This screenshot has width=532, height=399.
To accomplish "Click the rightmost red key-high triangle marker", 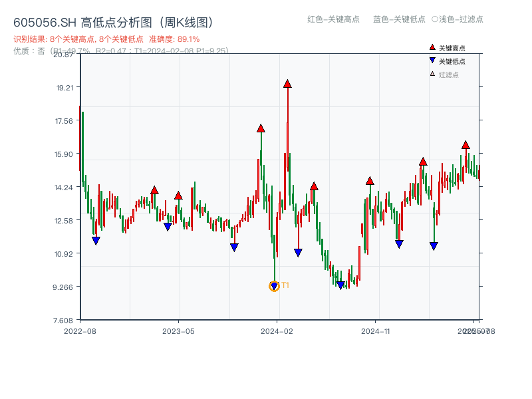I will [x=465, y=143].
